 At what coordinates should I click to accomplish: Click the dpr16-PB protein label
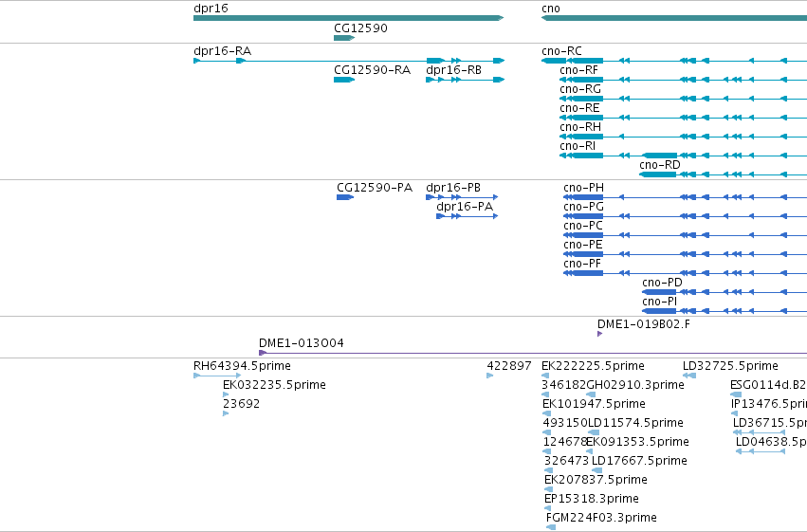(453, 188)
